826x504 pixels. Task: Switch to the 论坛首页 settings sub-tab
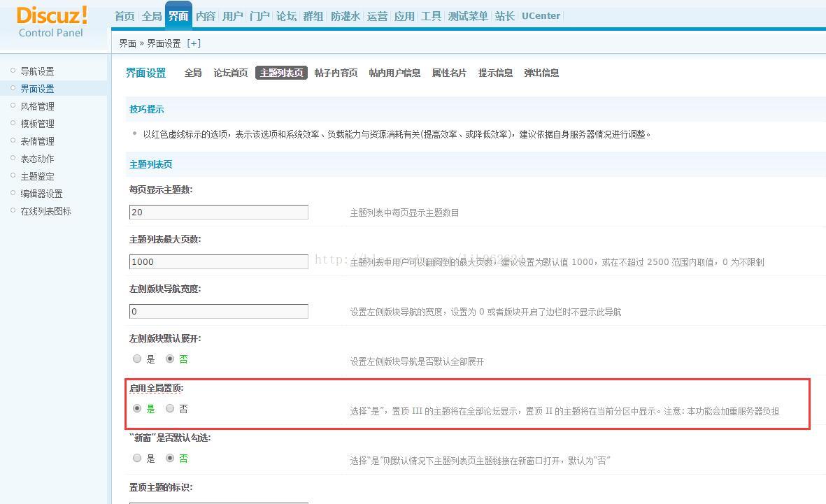click(230, 73)
